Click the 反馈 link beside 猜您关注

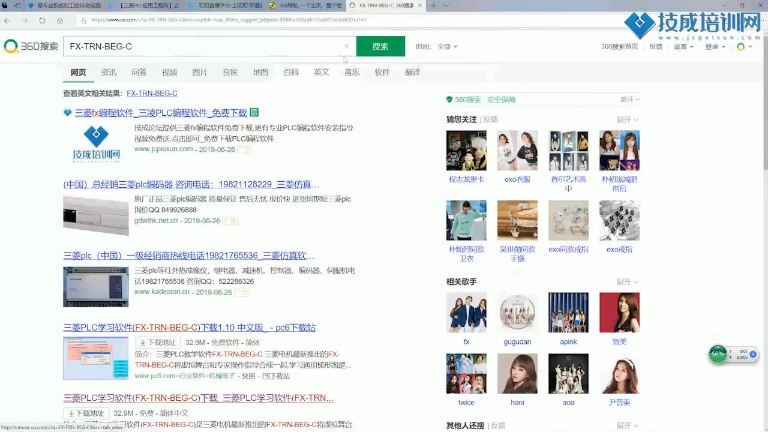click(491, 120)
